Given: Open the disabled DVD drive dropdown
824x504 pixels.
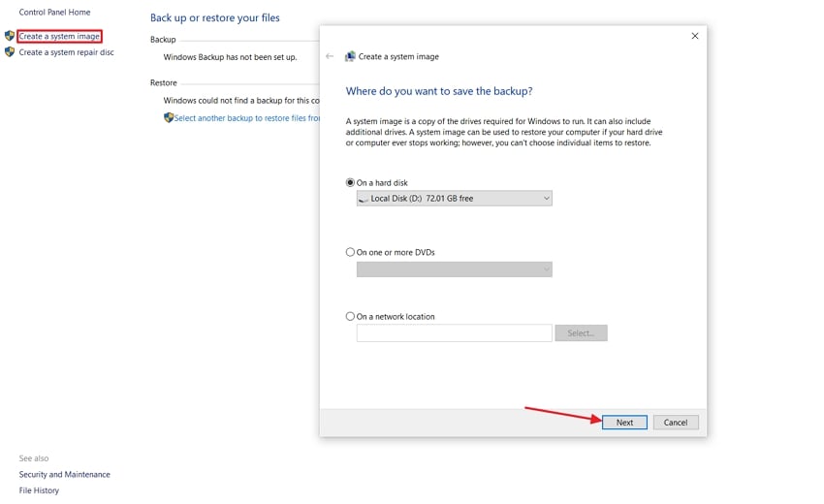Looking at the screenshot, I should (x=454, y=269).
